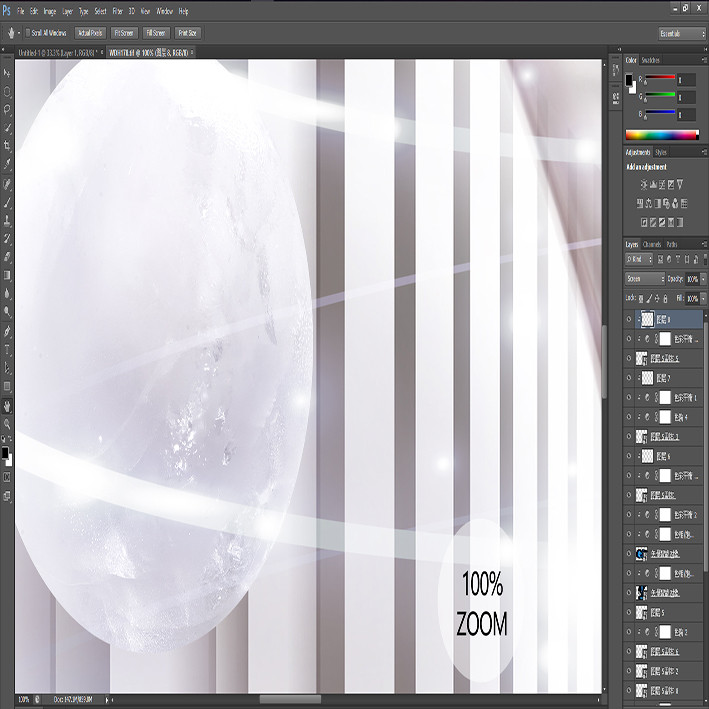This screenshot has width=709, height=709.
Task: Click the Fit Screen button
Action: click(x=123, y=33)
